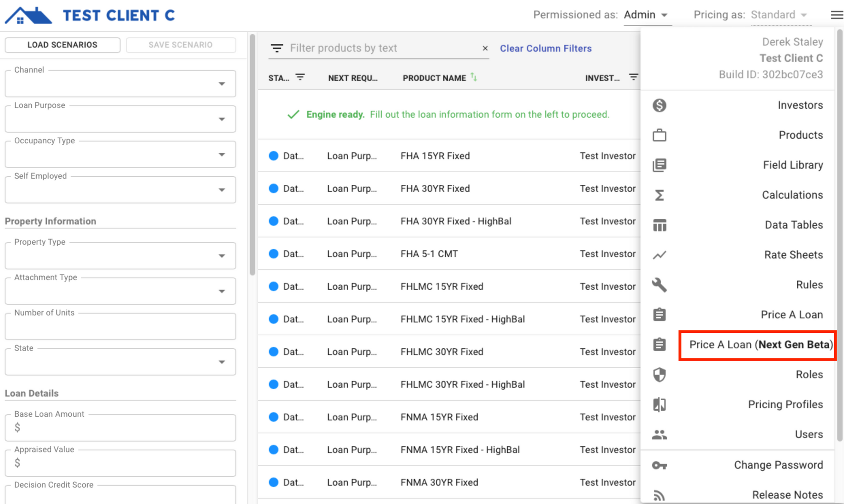This screenshot has width=844, height=504.
Task: Click Test Investor in FHA 30YR Fixed row
Action: [x=608, y=189]
